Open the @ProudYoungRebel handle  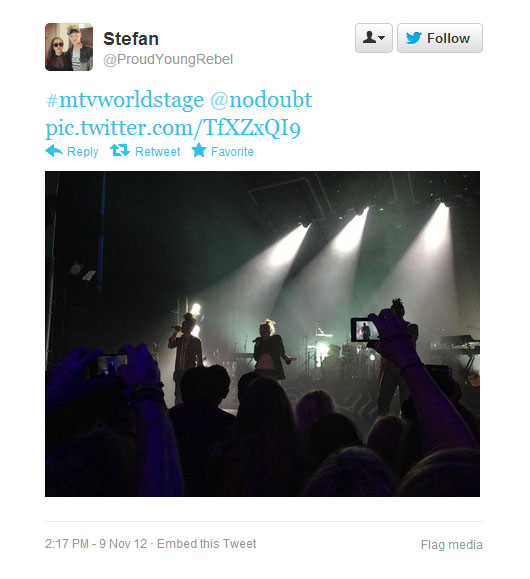pos(168,59)
